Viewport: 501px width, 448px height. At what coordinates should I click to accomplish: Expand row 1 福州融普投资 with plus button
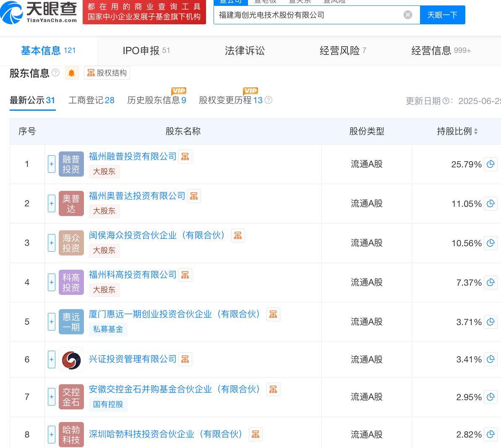(x=52, y=164)
